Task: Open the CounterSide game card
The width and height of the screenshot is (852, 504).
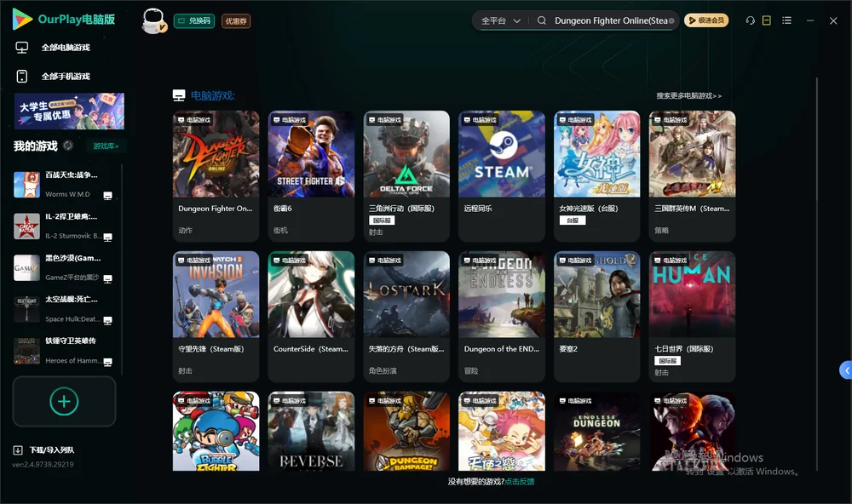Action: (x=311, y=317)
